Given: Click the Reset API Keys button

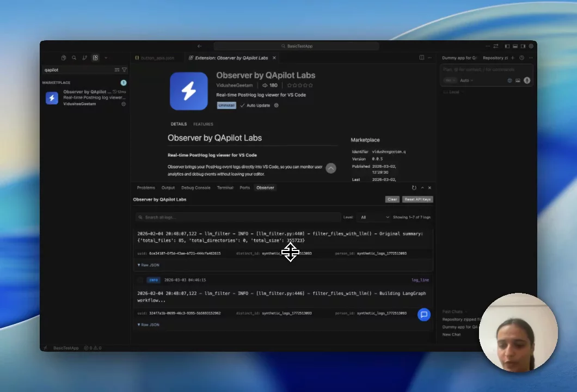Looking at the screenshot, I should (x=418, y=199).
